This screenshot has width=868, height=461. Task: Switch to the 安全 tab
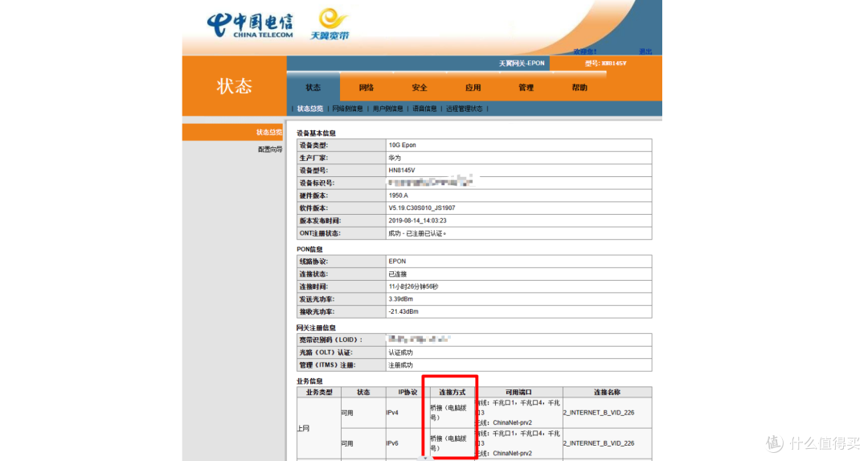pyautogui.click(x=420, y=88)
